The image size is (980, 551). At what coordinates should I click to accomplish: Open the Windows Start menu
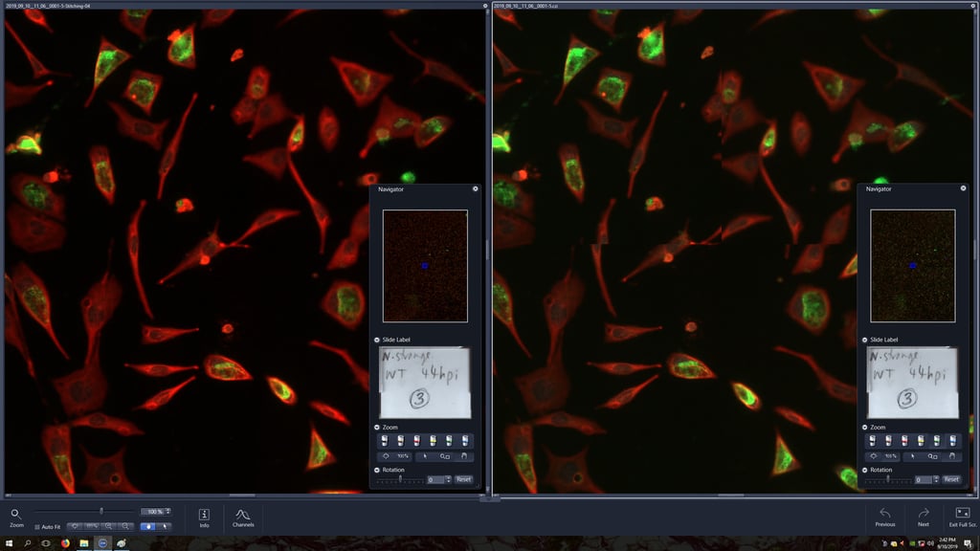click(x=9, y=543)
